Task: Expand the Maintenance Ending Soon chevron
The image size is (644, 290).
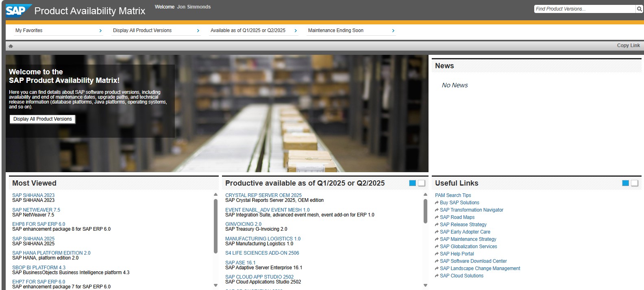Action: (x=393, y=30)
